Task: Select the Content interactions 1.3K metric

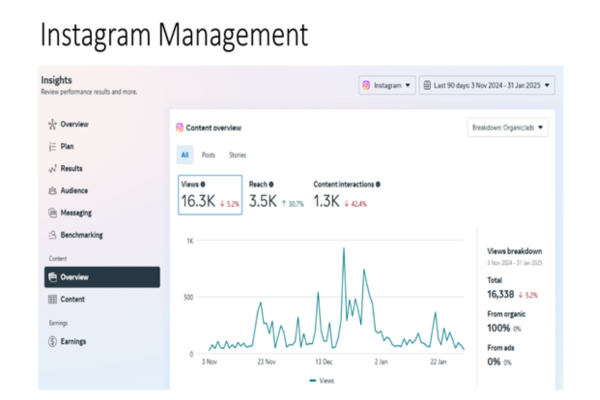Action: 346,195
